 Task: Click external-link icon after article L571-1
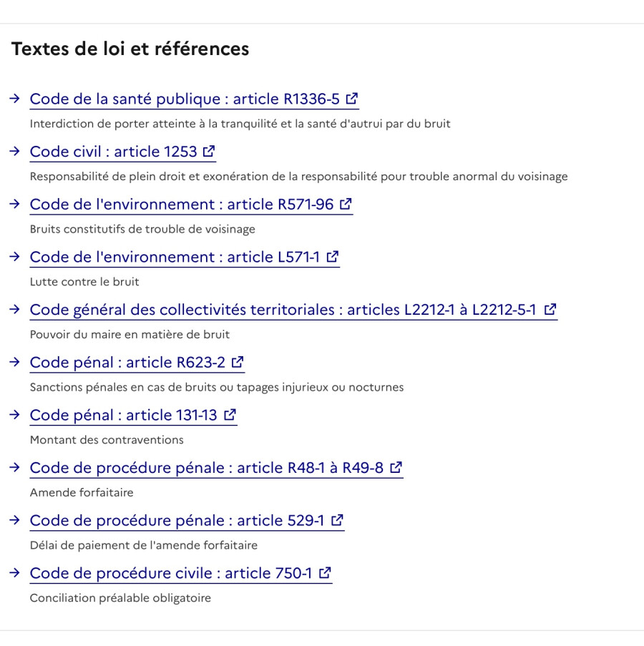[333, 257]
